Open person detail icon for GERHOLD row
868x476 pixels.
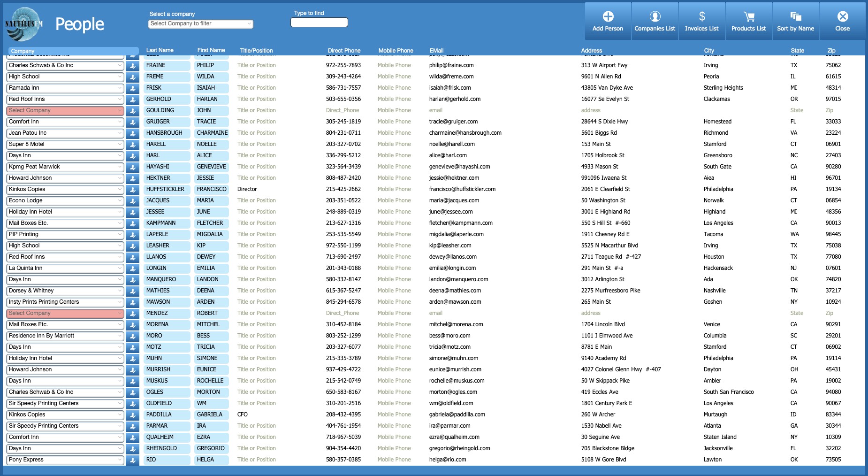(132, 100)
